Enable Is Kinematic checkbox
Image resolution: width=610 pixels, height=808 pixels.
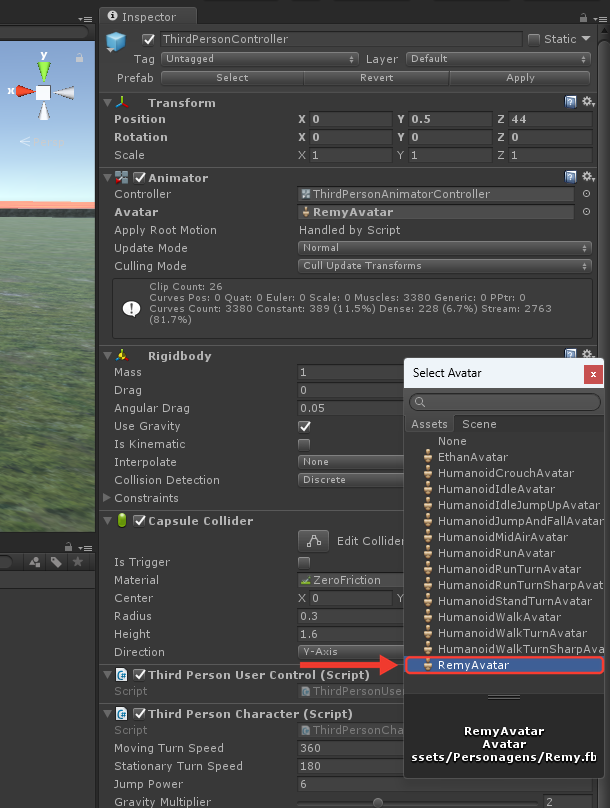304,444
